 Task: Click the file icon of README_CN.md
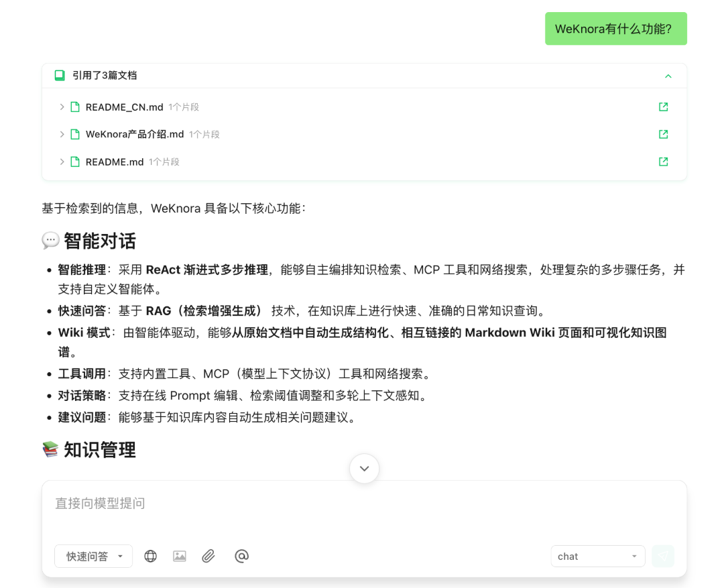pyautogui.click(x=75, y=107)
